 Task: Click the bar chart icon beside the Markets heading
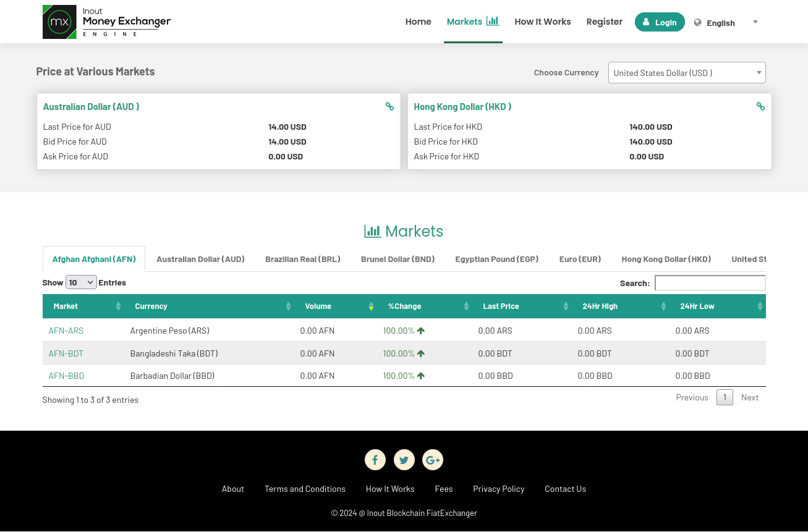click(x=372, y=230)
